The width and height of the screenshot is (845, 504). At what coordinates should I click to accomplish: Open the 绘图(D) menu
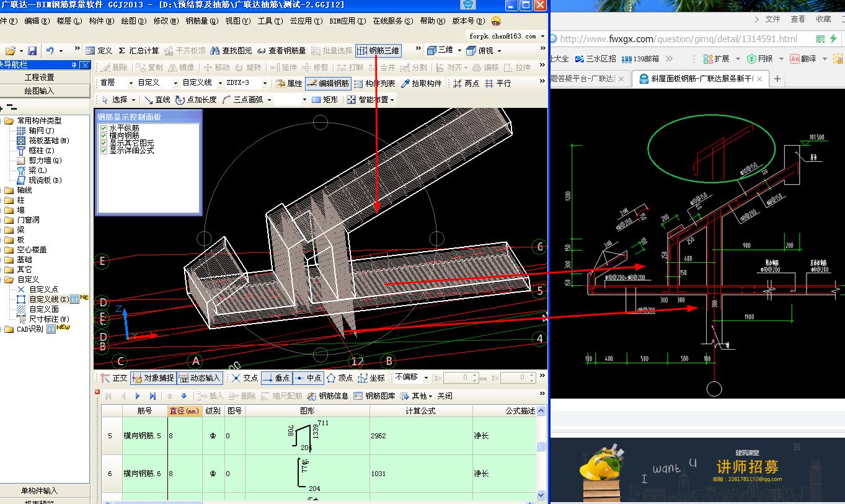(x=135, y=21)
